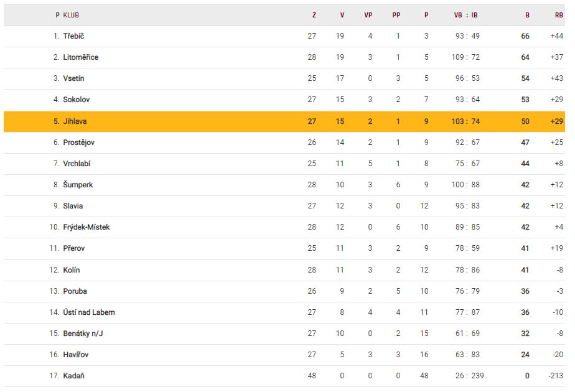The width and height of the screenshot is (575, 392).
Task: Open Poruba team entry
Action: pos(75,291)
